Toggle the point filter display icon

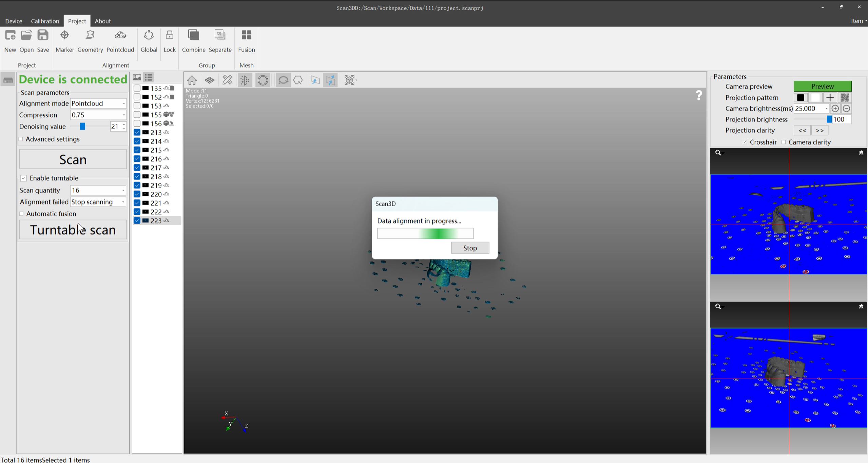point(245,80)
